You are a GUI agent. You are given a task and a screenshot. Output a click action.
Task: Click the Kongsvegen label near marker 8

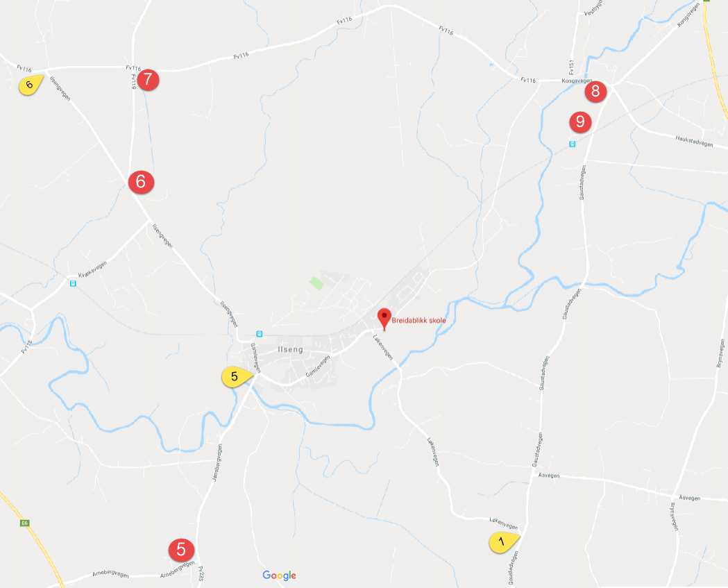577,81
